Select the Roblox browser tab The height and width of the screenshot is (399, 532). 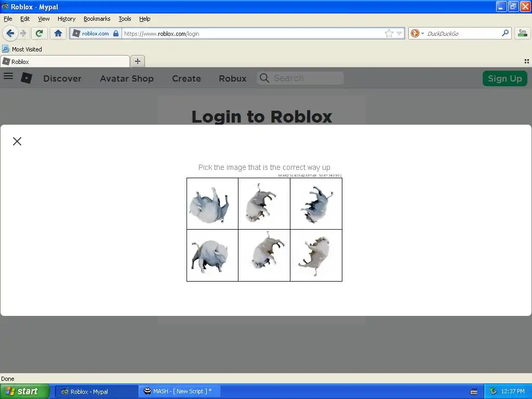point(65,61)
